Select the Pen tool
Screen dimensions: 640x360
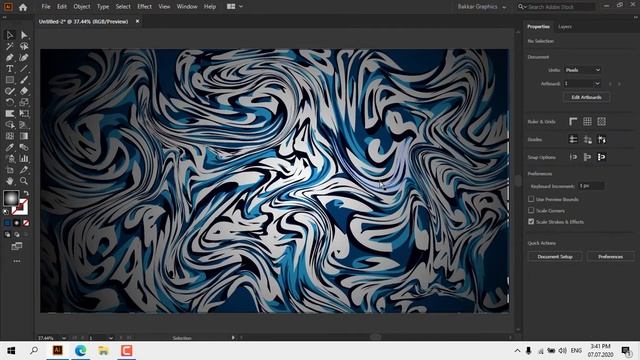[x=9, y=58]
